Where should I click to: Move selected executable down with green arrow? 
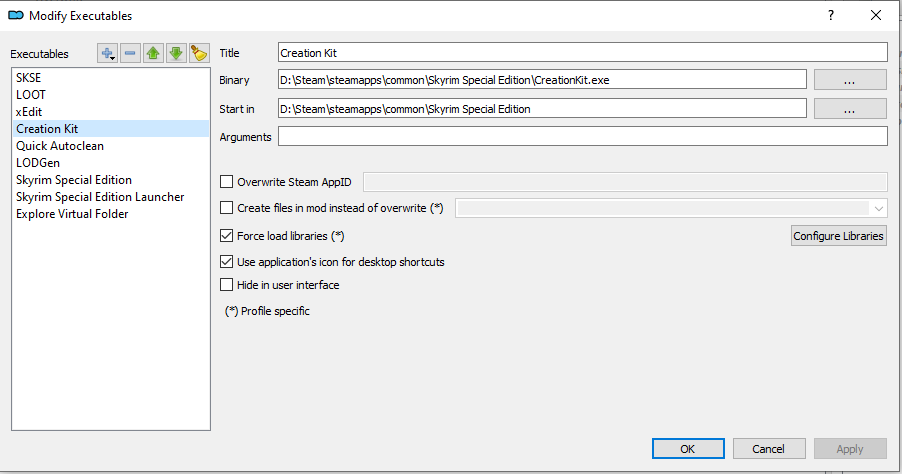pyautogui.click(x=176, y=53)
